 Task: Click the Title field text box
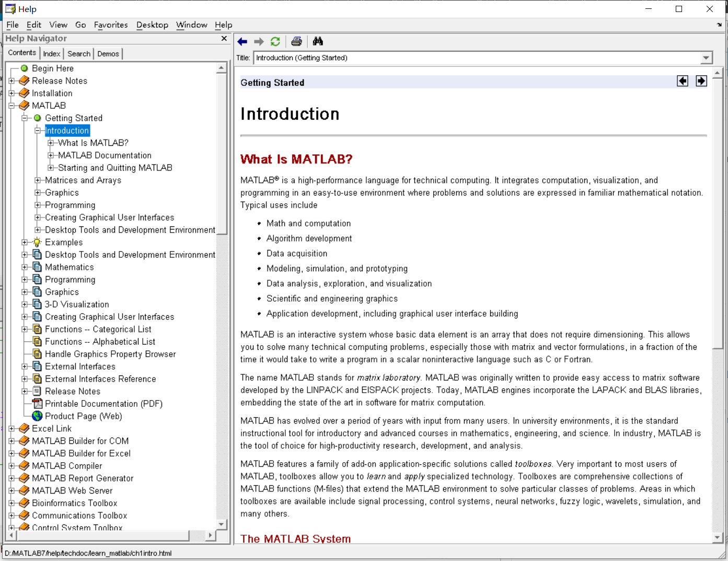click(477, 58)
